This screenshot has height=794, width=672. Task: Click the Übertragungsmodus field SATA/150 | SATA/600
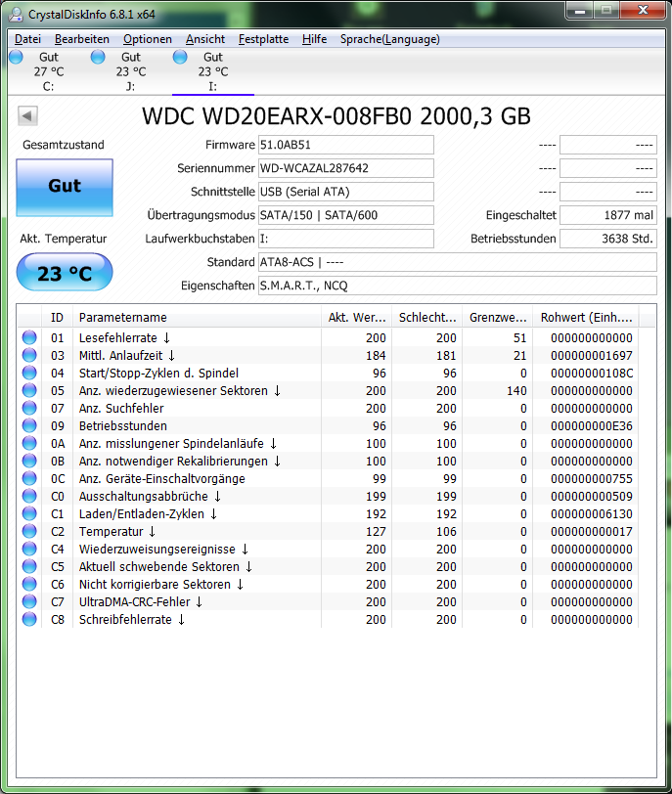tap(346, 215)
